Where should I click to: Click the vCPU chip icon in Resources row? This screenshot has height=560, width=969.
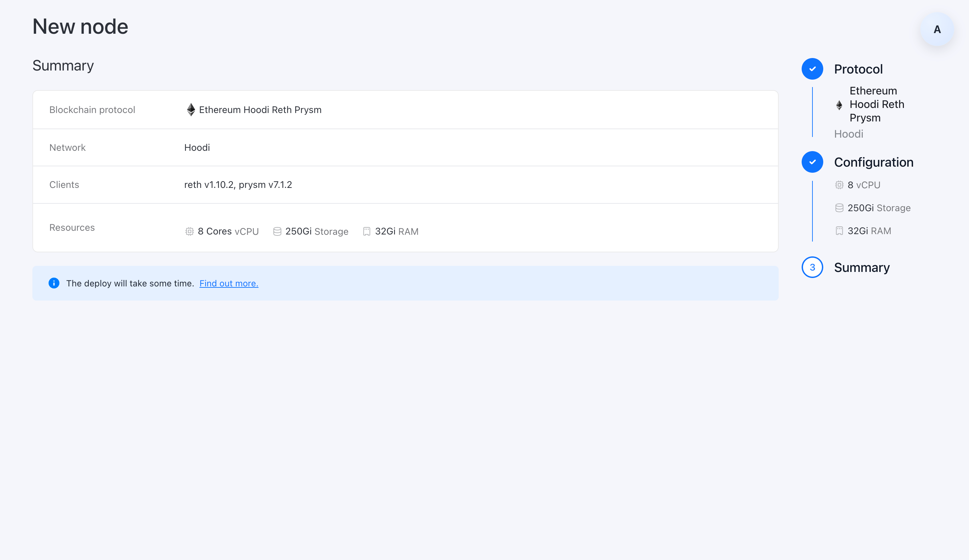(189, 231)
